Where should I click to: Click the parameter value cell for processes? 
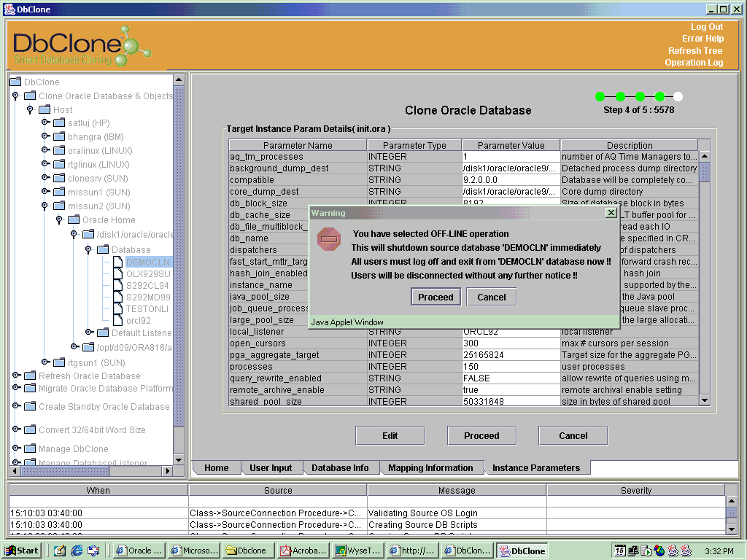[x=511, y=367]
